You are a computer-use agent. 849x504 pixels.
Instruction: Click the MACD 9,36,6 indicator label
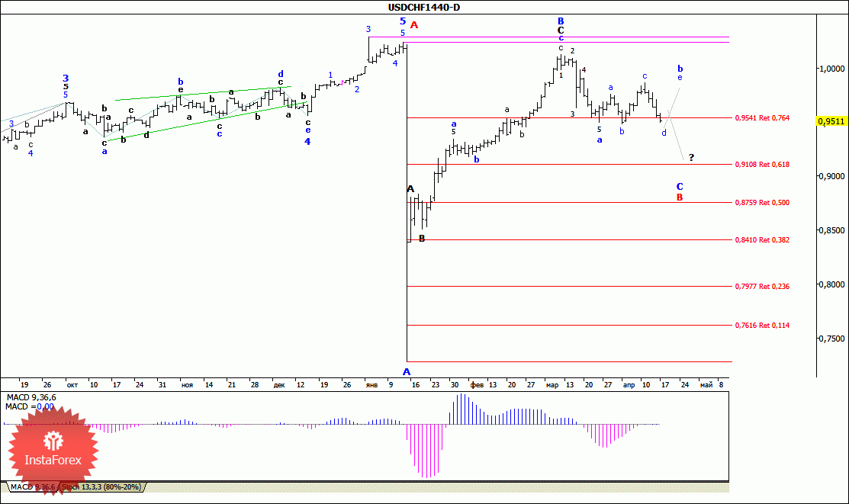pos(31,397)
